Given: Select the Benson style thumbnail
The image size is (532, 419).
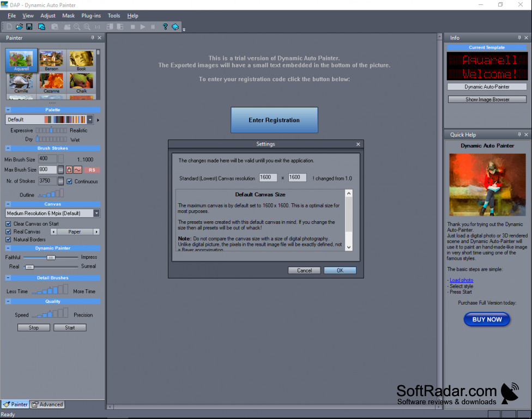Looking at the screenshot, I should point(51,60).
